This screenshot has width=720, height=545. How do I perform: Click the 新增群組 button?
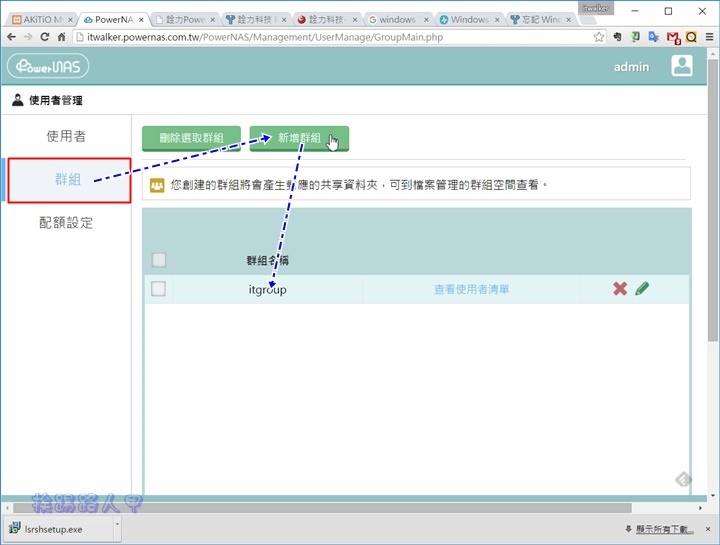pos(299,139)
